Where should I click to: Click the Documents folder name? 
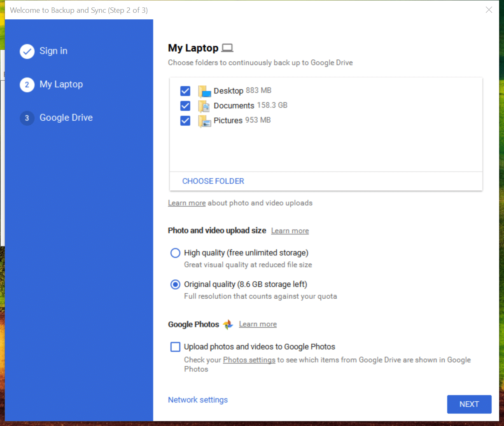pos(234,106)
